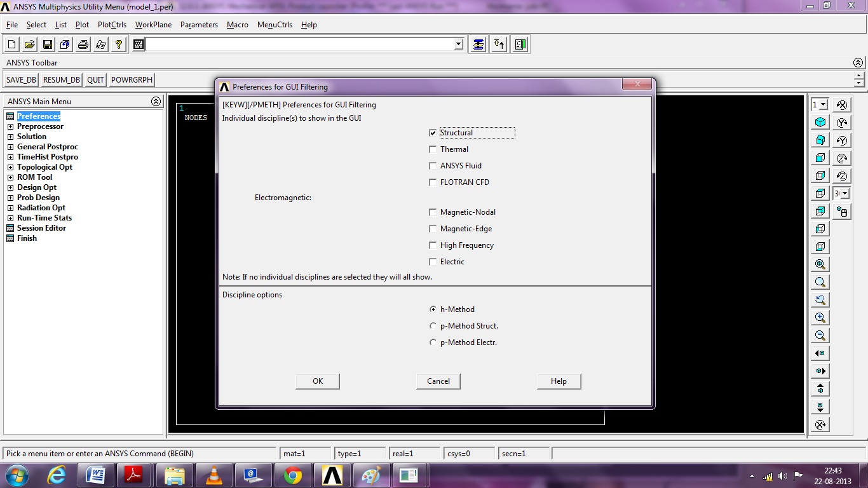The height and width of the screenshot is (488, 868).
Task: Tick the FLOTRAN CFD checkbox
Action: (x=433, y=182)
